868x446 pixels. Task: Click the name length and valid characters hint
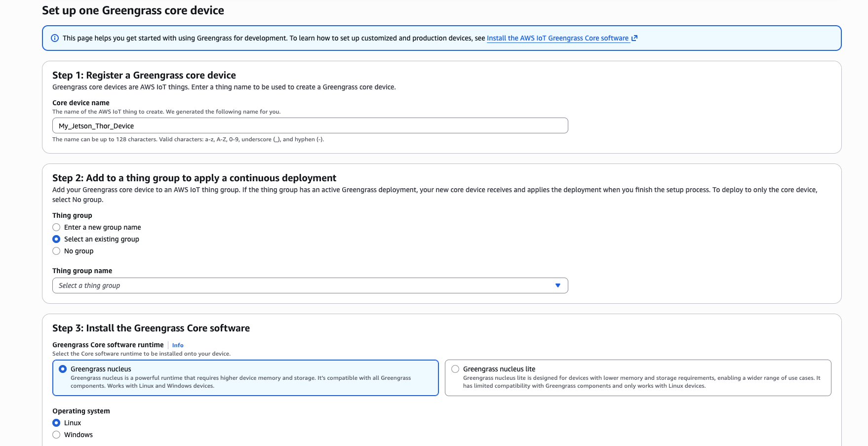(188, 139)
